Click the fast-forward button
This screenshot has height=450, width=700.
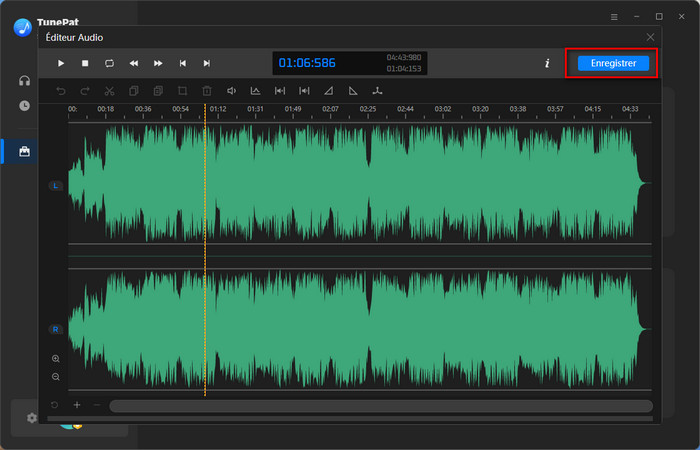pyautogui.click(x=158, y=63)
